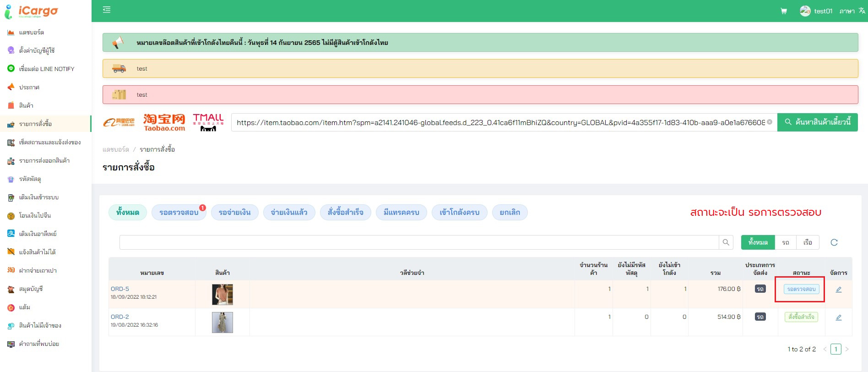Click the ORD-2 total 514.90 ฿
Screen dimensions: 868x372
(x=729, y=317)
